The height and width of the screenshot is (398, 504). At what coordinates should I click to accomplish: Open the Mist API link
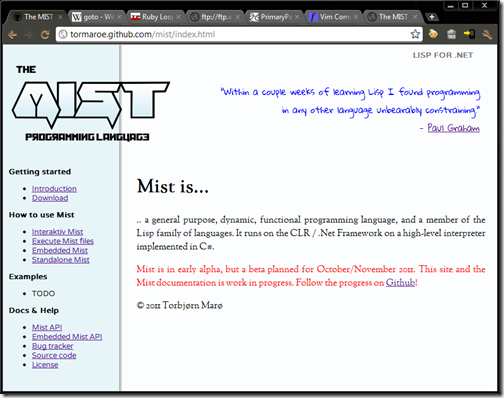(47, 327)
